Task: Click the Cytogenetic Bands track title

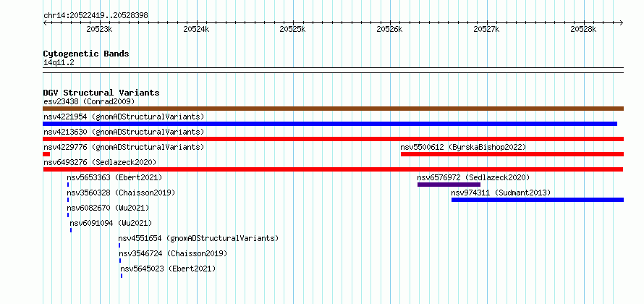Action: click(86, 54)
